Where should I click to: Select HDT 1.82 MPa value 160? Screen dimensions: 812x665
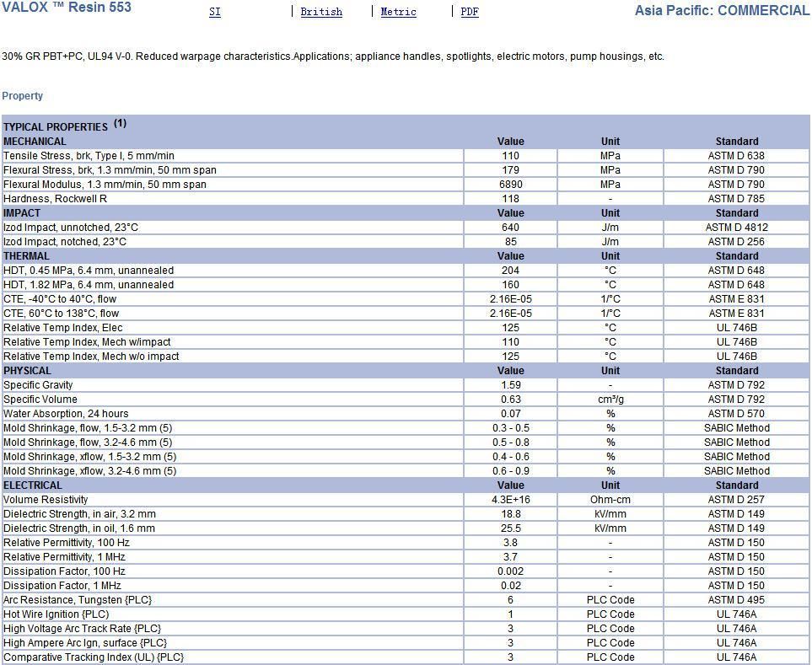(x=511, y=285)
